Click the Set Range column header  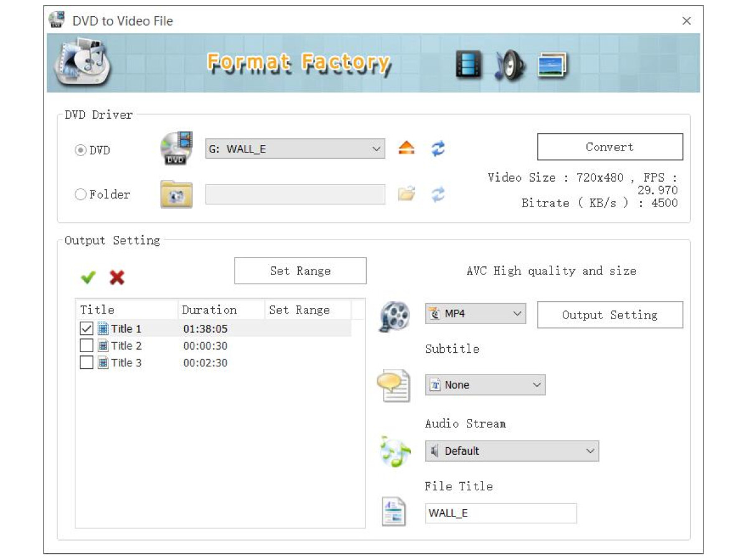click(x=308, y=310)
